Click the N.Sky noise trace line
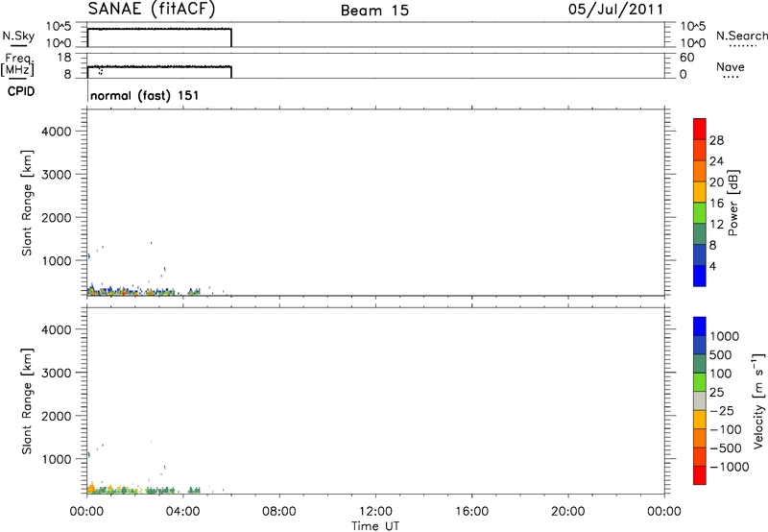This screenshot has width=768, height=532. click(x=159, y=29)
